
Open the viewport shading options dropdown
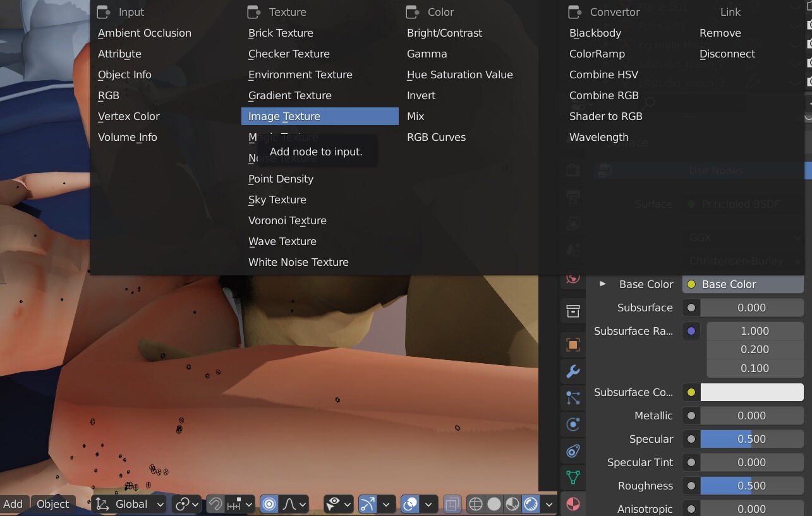click(x=549, y=504)
